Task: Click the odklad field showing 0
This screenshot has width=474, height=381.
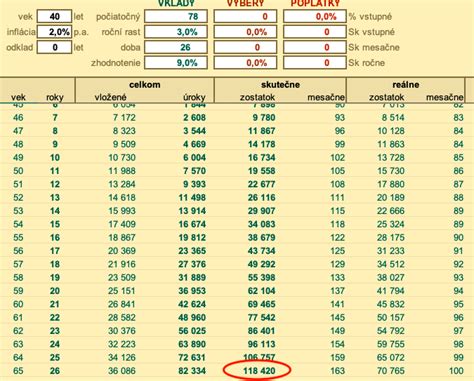Action: (54, 47)
